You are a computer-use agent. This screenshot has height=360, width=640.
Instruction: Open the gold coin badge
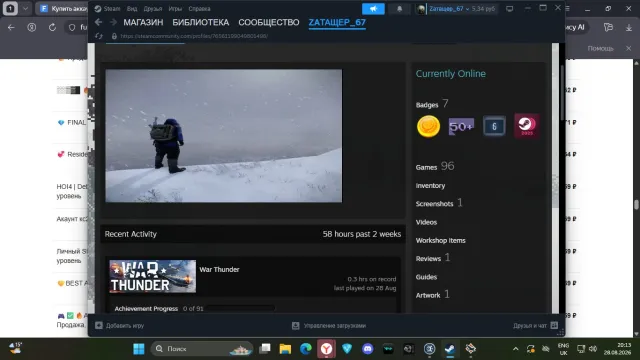pyautogui.click(x=428, y=126)
